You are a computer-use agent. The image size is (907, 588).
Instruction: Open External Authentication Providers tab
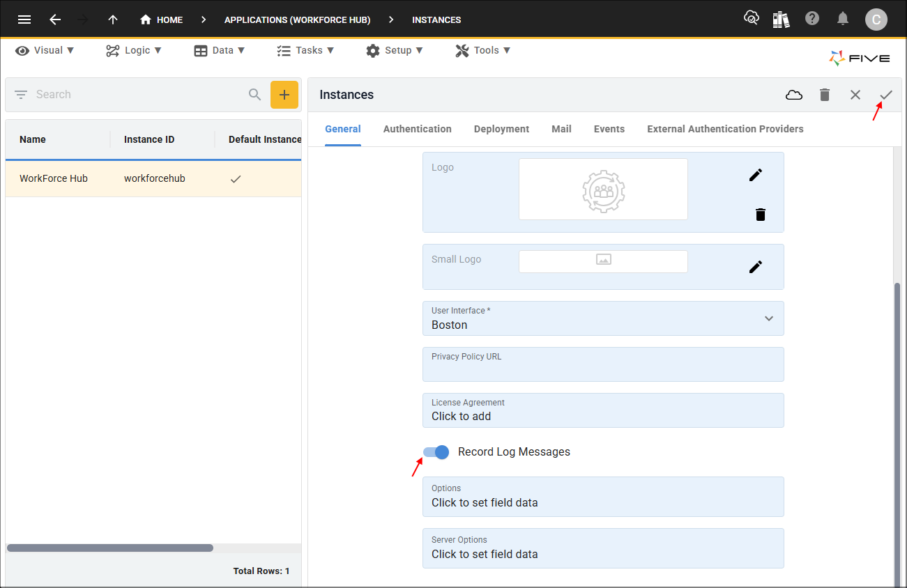tap(725, 129)
